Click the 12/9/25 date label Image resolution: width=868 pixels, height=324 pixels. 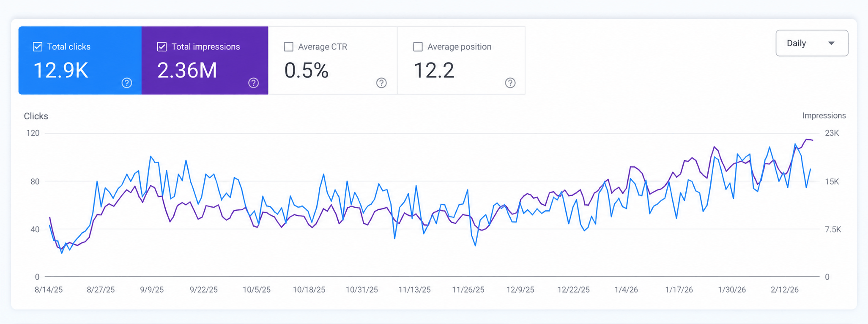[520, 290]
